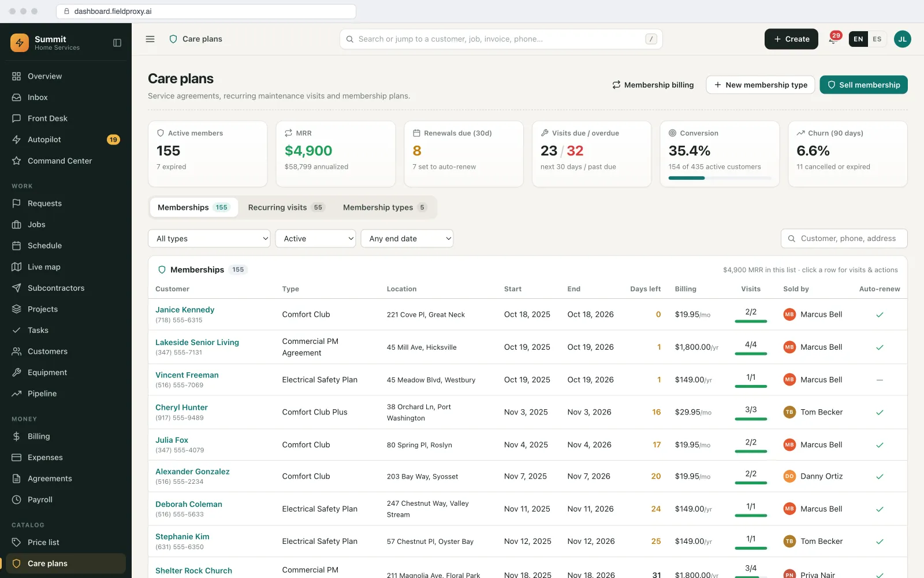Open the All types dropdown
Viewport: 924px width, 578px height.
tap(209, 239)
